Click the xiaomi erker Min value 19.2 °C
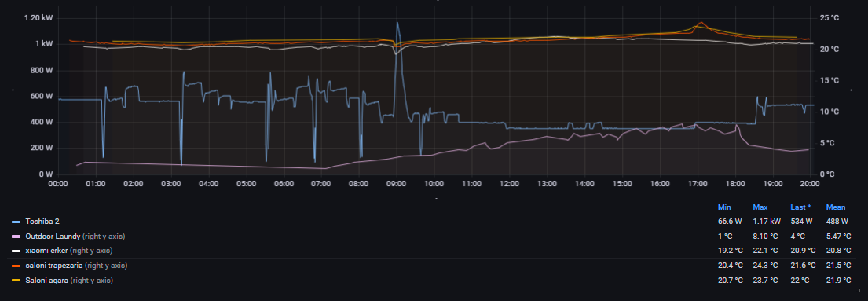The width and height of the screenshot is (868, 301). click(731, 251)
